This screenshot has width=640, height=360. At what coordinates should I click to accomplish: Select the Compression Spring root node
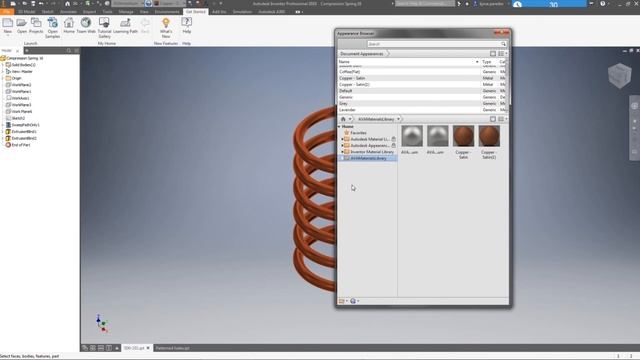(x=24, y=58)
